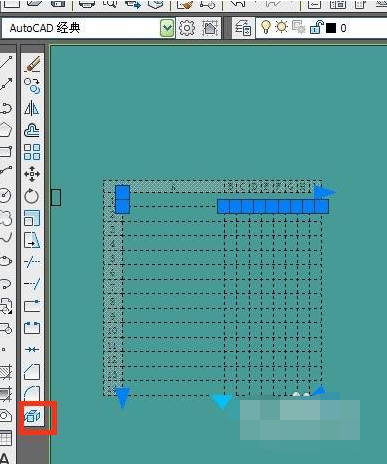Choose the Chamfer tool
The height and width of the screenshot is (464, 387).
(x=32, y=371)
